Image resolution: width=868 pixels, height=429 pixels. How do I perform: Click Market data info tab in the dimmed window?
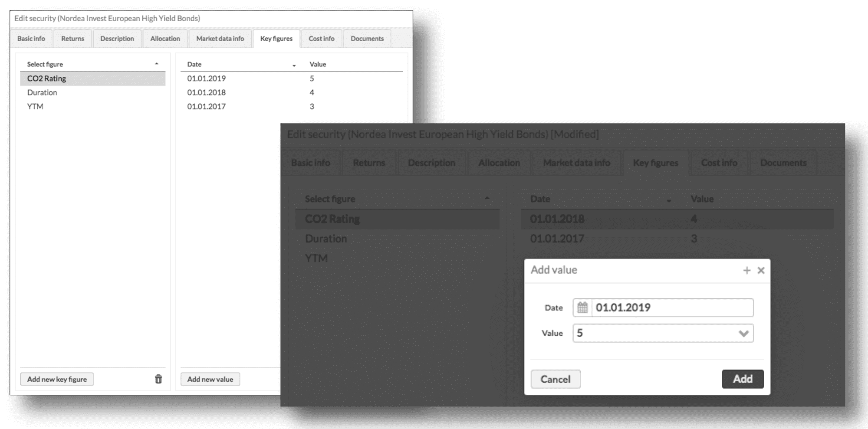point(576,163)
